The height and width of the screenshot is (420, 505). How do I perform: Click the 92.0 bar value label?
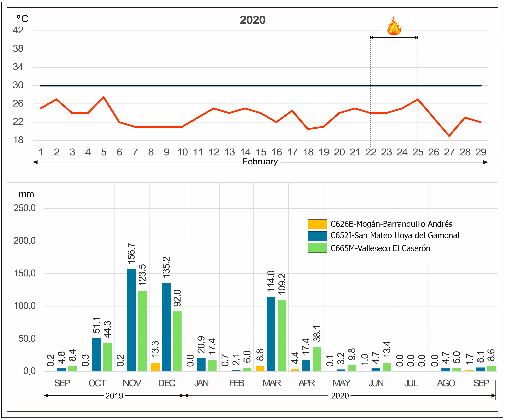pyautogui.click(x=177, y=298)
